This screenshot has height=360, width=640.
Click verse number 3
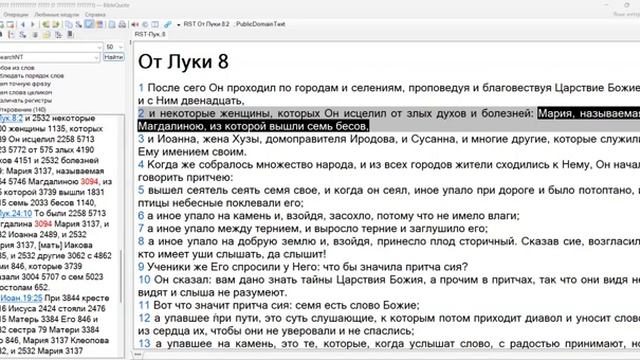tap(141, 139)
